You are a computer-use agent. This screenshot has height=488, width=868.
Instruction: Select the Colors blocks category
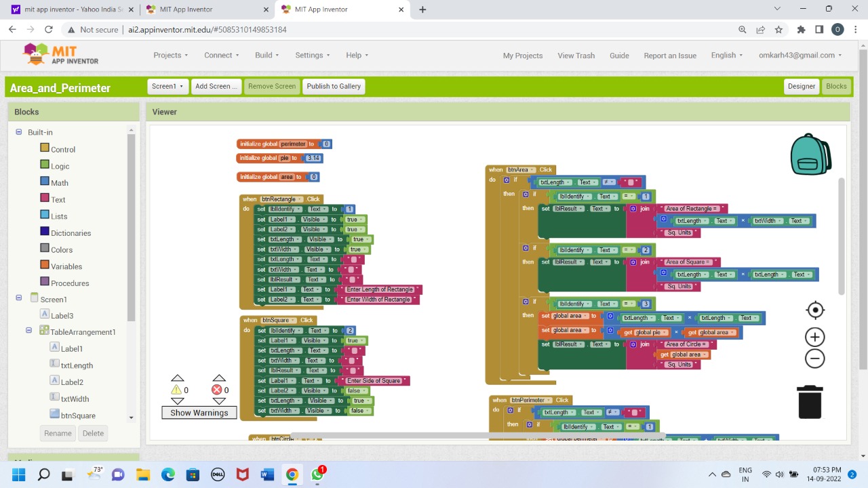[x=61, y=249]
